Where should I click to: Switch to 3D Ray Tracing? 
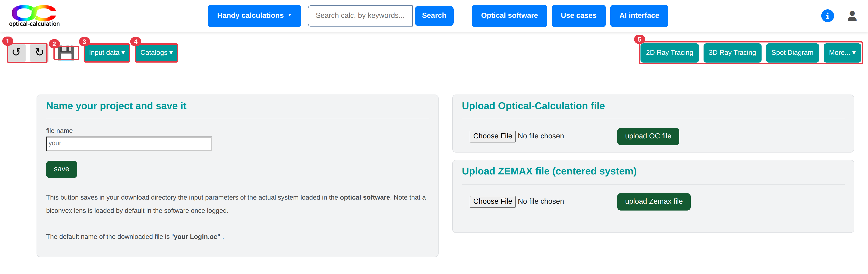(732, 53)
